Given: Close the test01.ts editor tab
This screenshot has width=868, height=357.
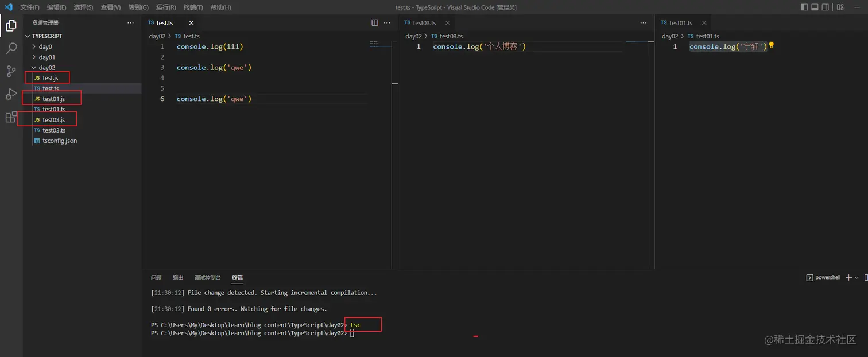Looking at the screenshot, I should click(704, 23).
